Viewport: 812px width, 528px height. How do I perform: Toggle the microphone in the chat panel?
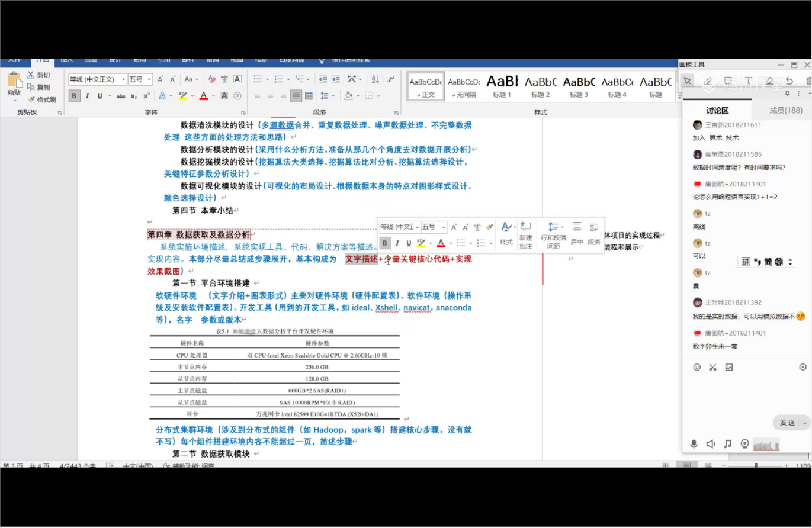694,444
